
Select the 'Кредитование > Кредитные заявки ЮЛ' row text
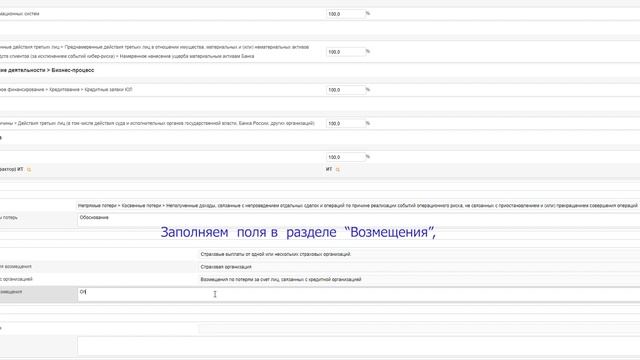(91, 89)
